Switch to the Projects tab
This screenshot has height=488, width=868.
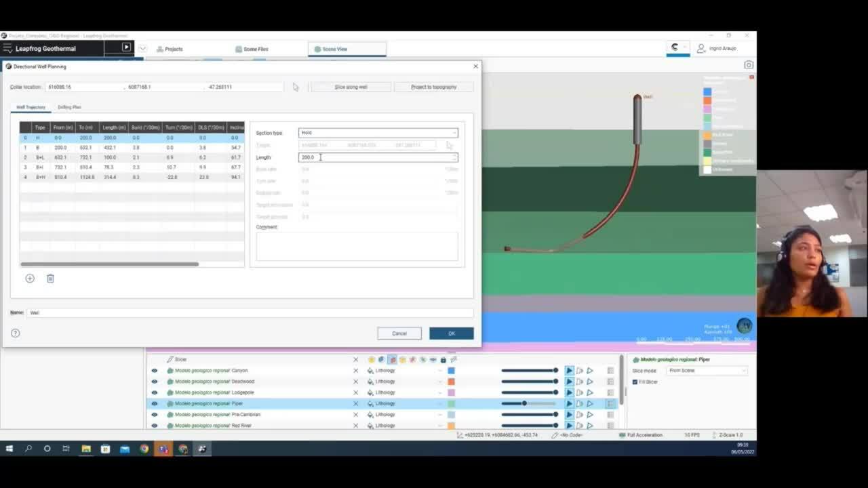(x=170, y=49)
